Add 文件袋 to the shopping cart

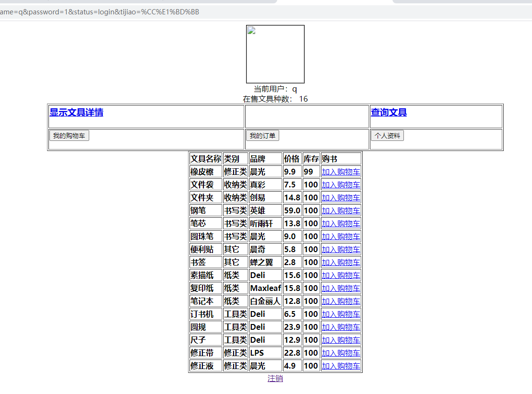(x=341, y=185)
